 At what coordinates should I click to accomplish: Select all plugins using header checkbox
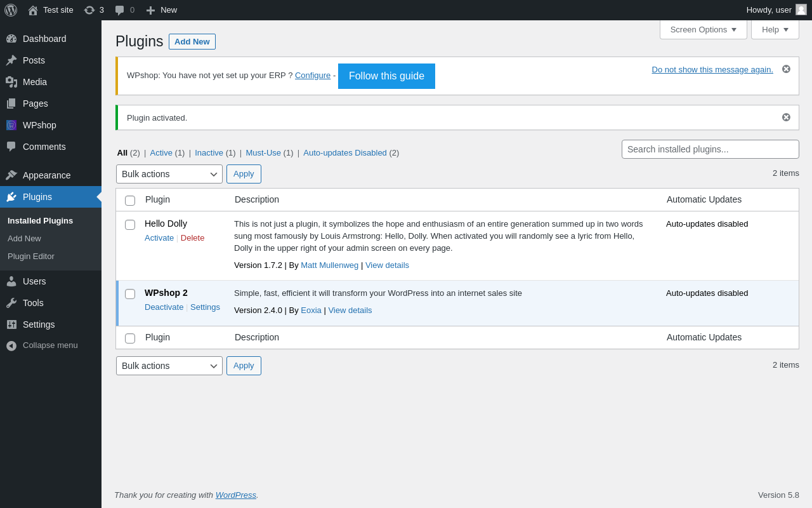(130, 201)
